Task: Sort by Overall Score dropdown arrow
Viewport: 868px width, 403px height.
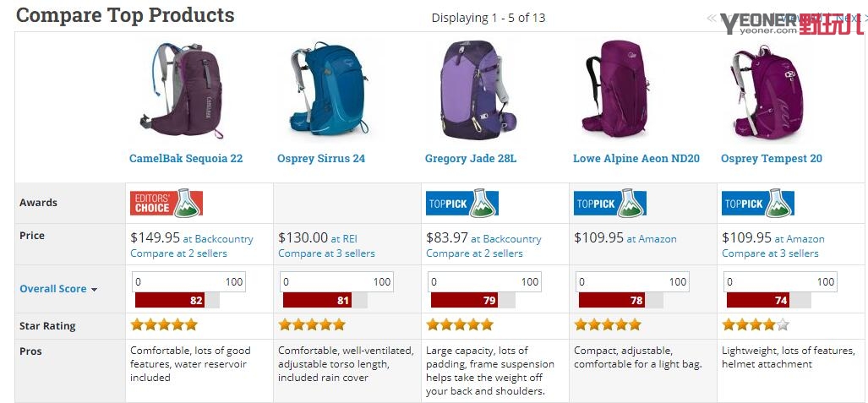Action: [x=94, y=290]
